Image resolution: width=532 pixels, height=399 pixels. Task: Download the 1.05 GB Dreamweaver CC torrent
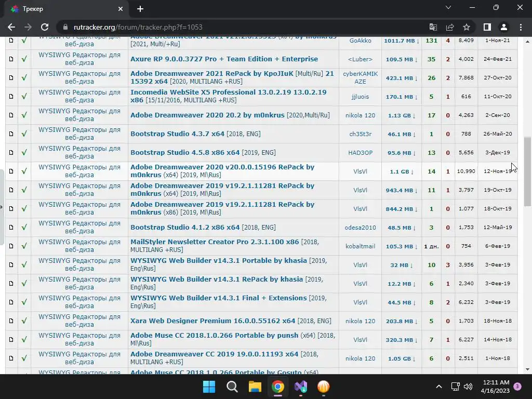pos(402,358)
